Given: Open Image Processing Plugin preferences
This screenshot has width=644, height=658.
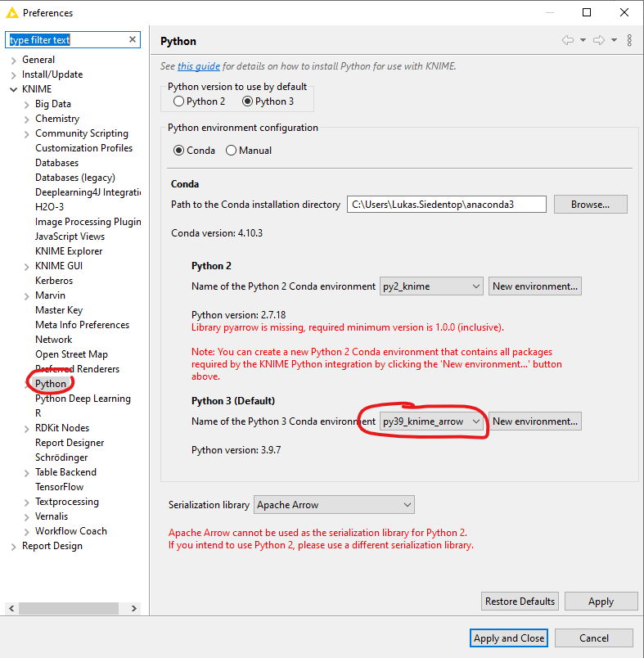Looking at the screenshot, I should tap(88, 222).
